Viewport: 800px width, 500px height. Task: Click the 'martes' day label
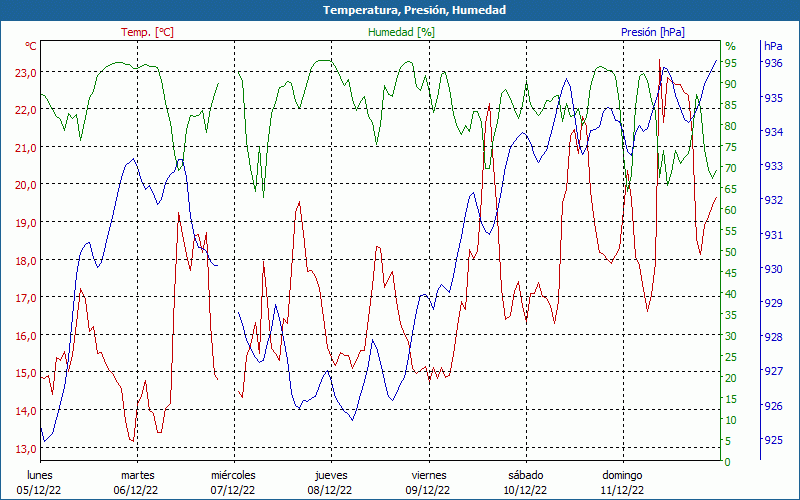coord(137,476)
